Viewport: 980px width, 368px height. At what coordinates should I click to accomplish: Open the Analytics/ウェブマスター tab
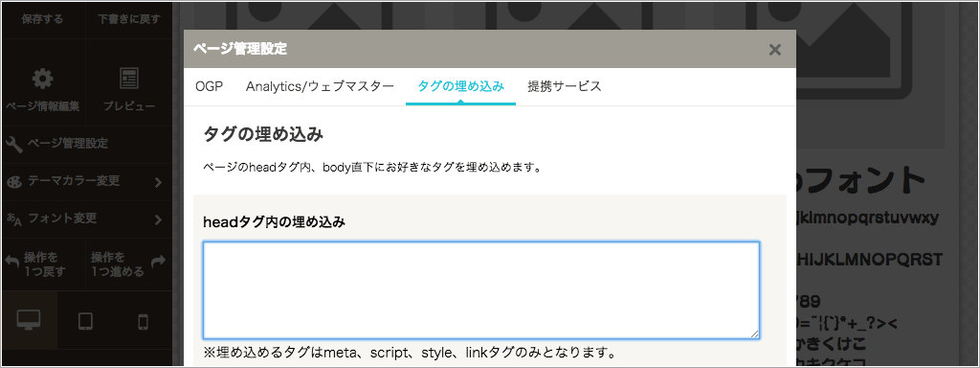(x=320, y=86)
